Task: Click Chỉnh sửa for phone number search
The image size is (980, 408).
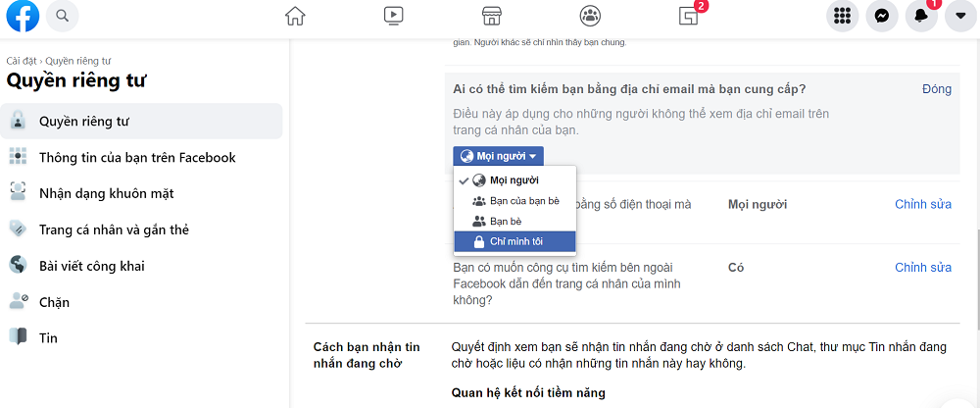Action: pyautogui.click(x=922, y=205)
